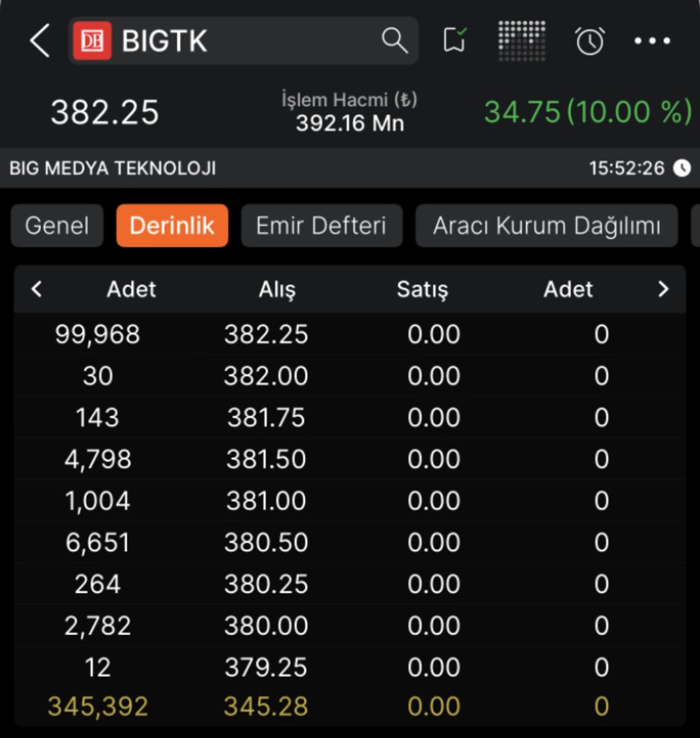The image size is (700, 738).
Task: Tap the bookmark watchlist icon
Action: pos(454,41)
